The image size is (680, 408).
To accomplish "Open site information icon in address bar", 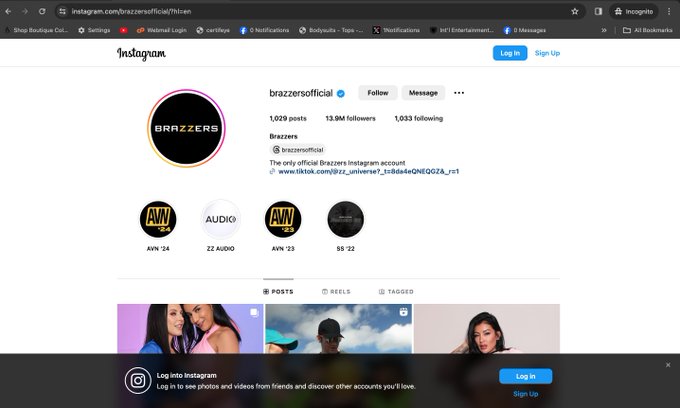I will pos(62,11).
